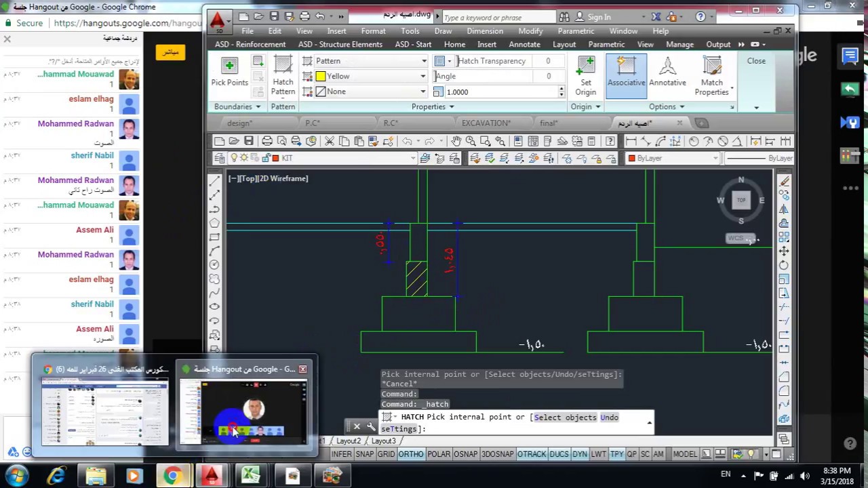Click the yellow hatch color swatch
Image resolution: width=868 pixels, height=488 pixels.
coord(320,77)
